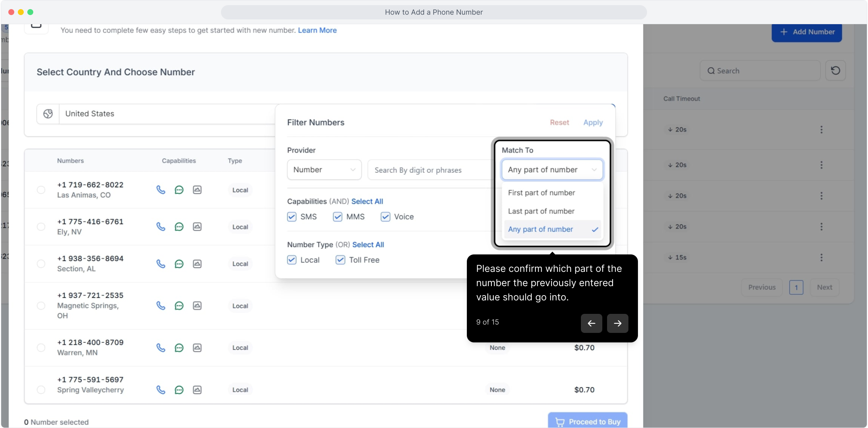
Task: Open the Learn More link
Action: pyautogui.click(x=317, y=30)
